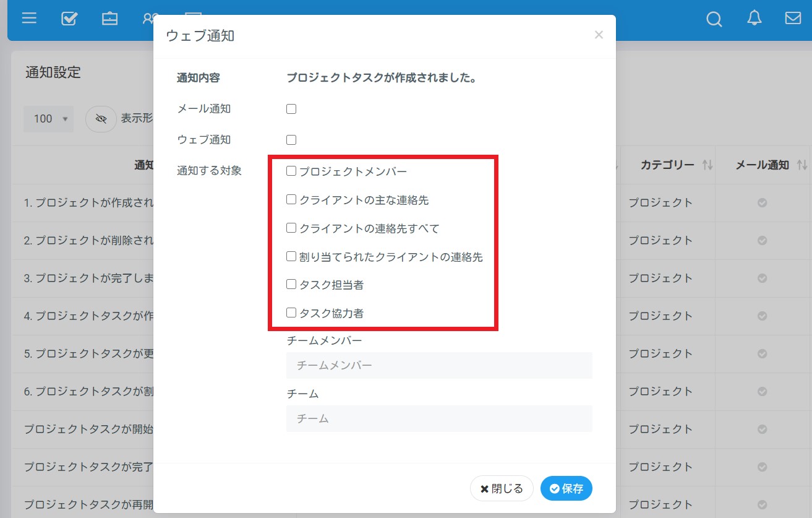Select row プロジェクトタスクが完了
This screenshot has height=518, width=812.
(88, 467)
